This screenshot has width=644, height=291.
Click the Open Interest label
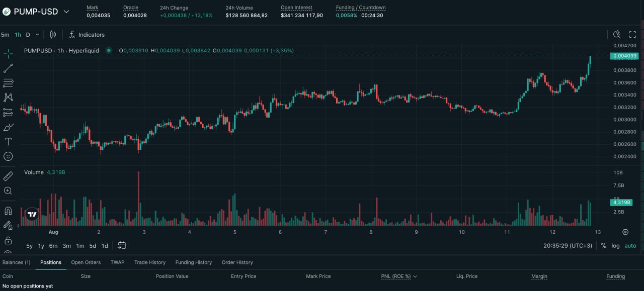click(x=296, y=8)
